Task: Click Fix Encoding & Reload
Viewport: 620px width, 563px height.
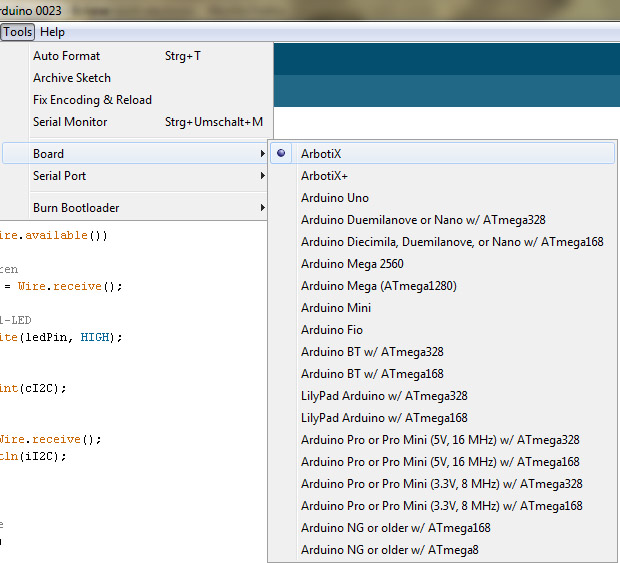Action: click(x=92, y=100)
